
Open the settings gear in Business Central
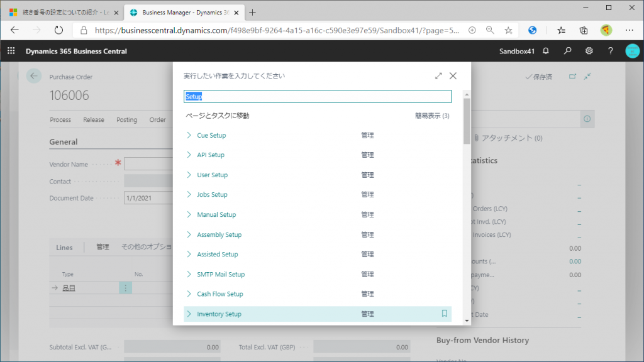[x=589, y=51]
